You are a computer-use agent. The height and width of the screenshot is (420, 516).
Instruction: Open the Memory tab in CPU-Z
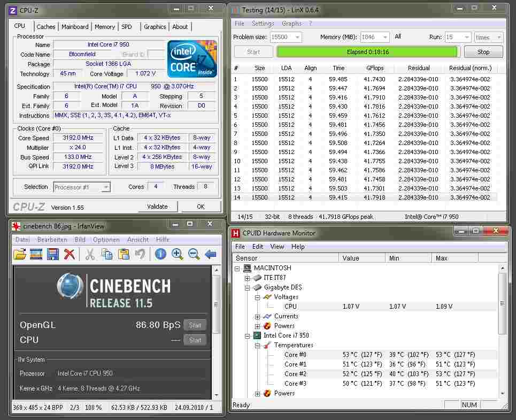point(105,27)
